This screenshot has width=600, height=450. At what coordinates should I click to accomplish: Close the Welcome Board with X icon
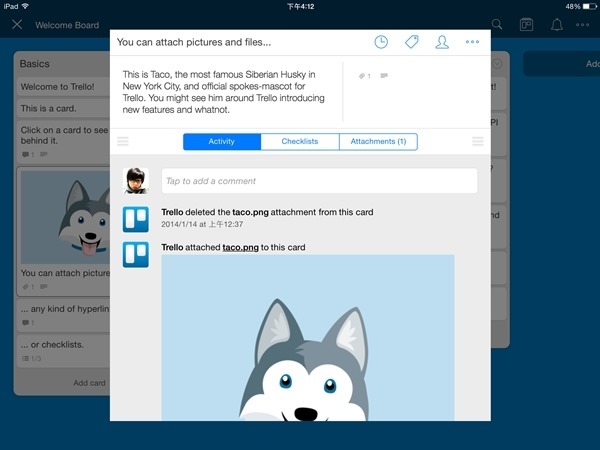(17, 25)
